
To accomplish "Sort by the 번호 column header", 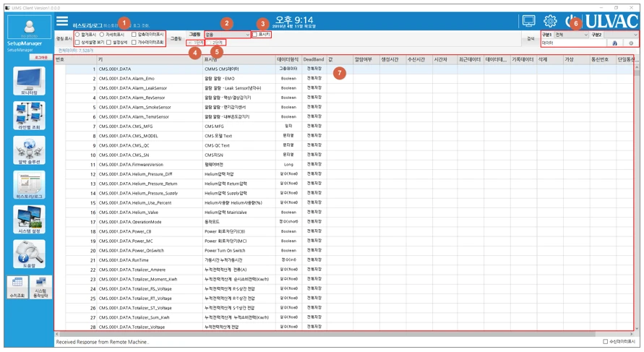I will 76,60.
